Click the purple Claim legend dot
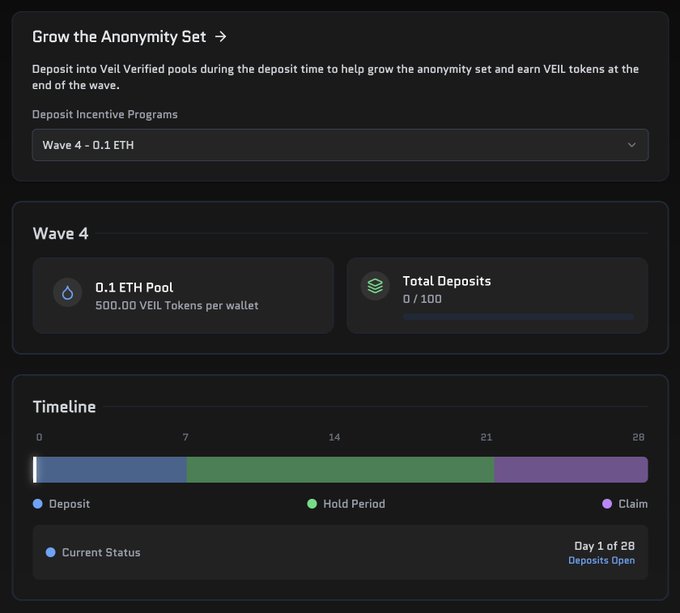Viewport: 680px width, 613px height. tap(607, 504)
